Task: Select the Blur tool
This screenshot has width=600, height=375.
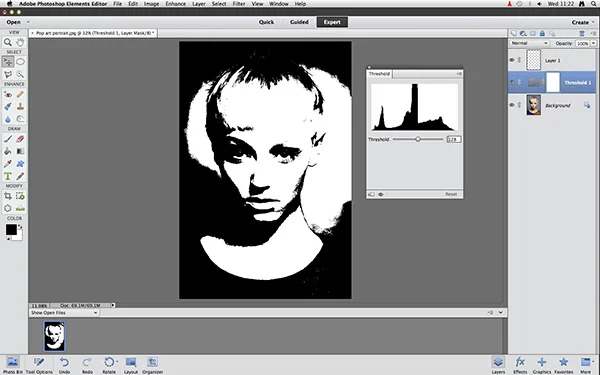Action: click(x=8, y=119)
